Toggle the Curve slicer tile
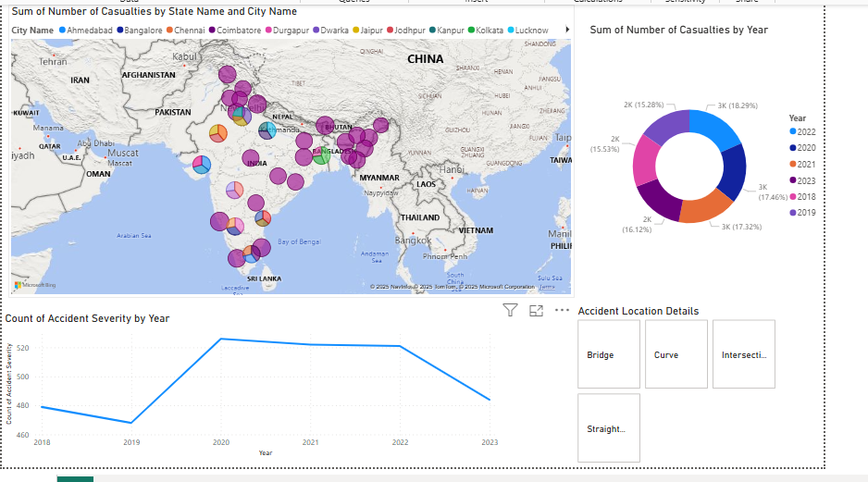The width and height of the screenshot is (868, 482). (x=676, y=354)
